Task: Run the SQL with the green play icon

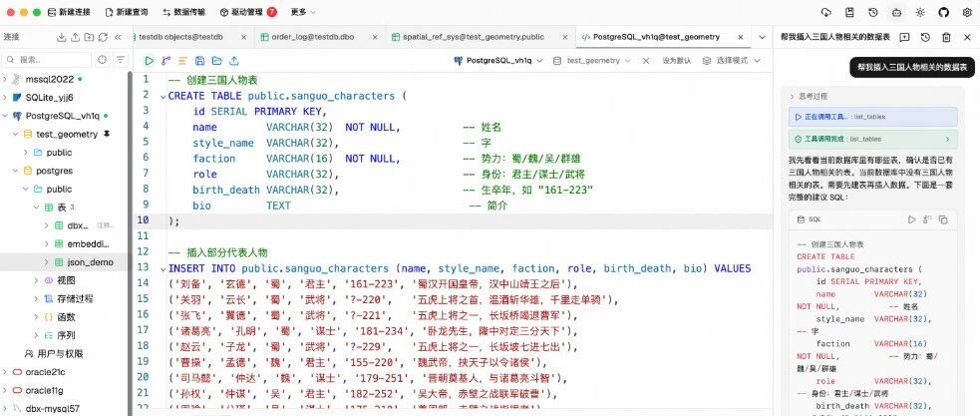Action: [x=149, y=61]
